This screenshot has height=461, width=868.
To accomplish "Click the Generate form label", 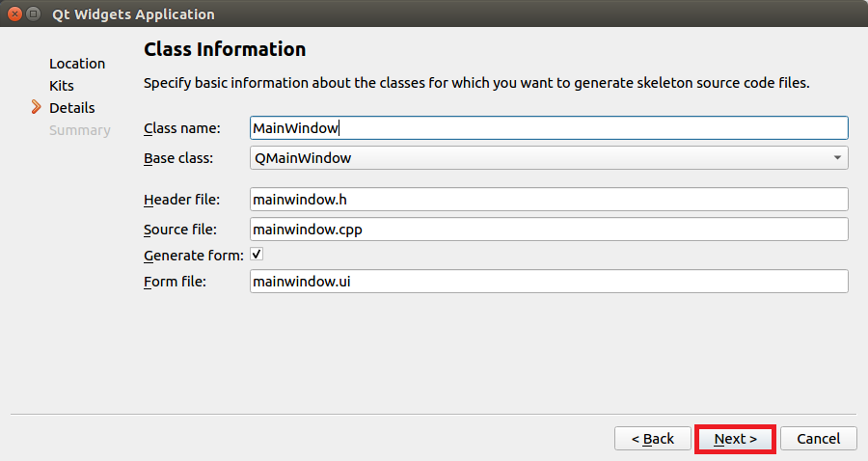I will pyautogui.click(x=194, y=256).
